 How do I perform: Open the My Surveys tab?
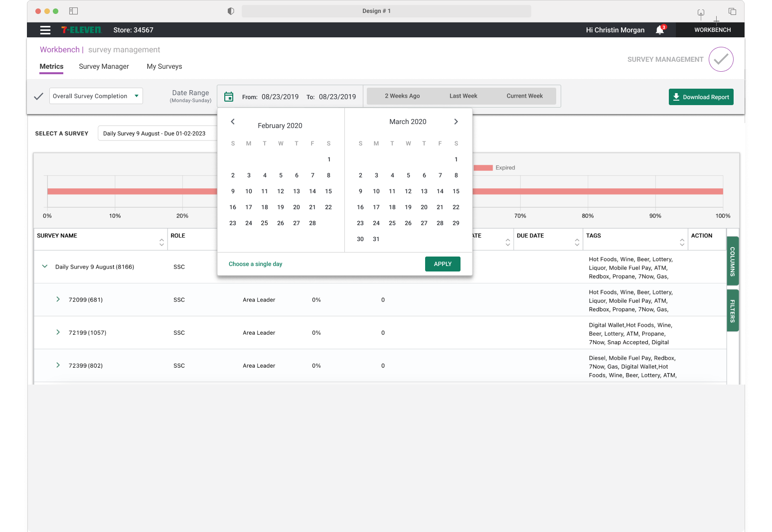[164, 67]
